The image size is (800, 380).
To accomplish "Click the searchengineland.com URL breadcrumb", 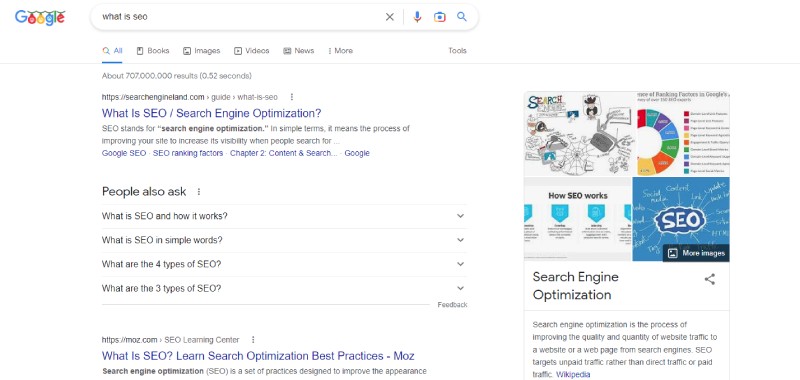I will click(189, 97).
